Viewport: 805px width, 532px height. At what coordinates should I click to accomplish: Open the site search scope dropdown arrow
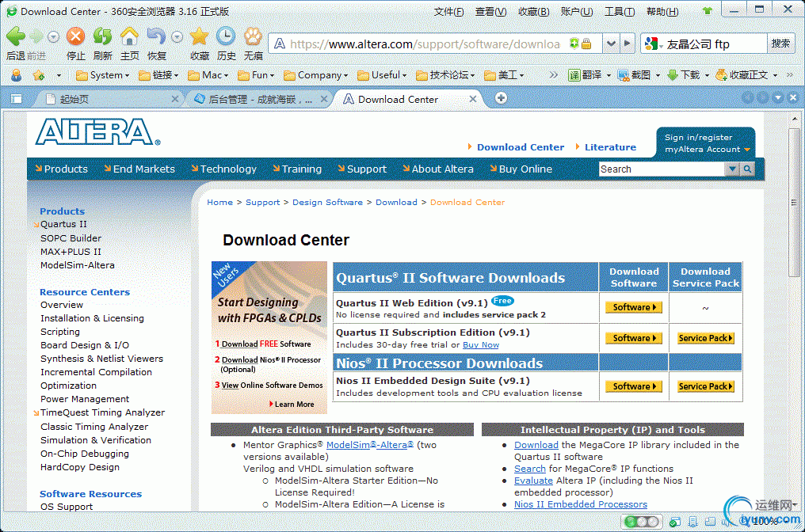[732, 169]
